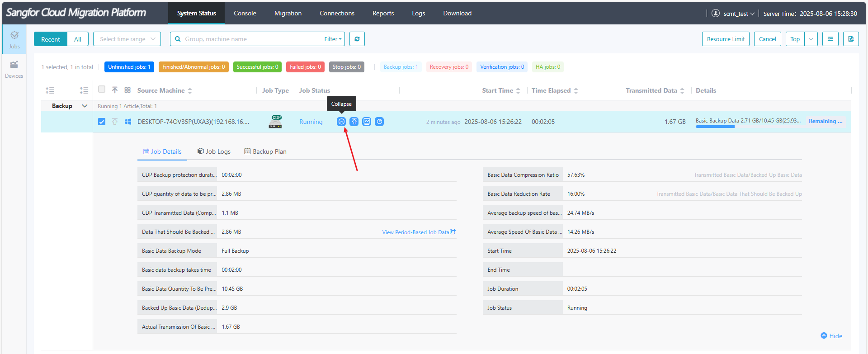Filter by the Recovery jobs tag
This screenshot has width=868, height=354.
[449, 67]
